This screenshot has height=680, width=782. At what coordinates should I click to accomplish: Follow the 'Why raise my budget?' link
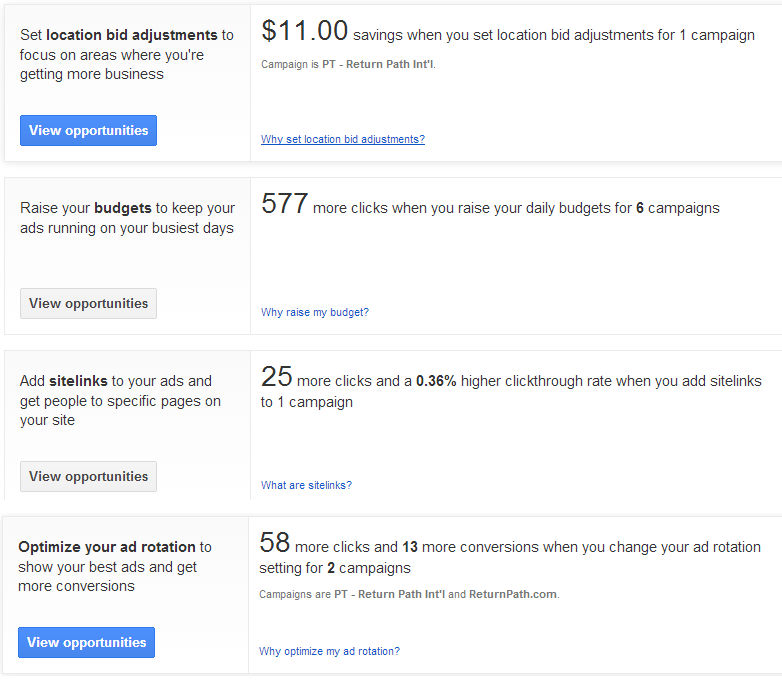pyautogui.click(x=315, y=312)
